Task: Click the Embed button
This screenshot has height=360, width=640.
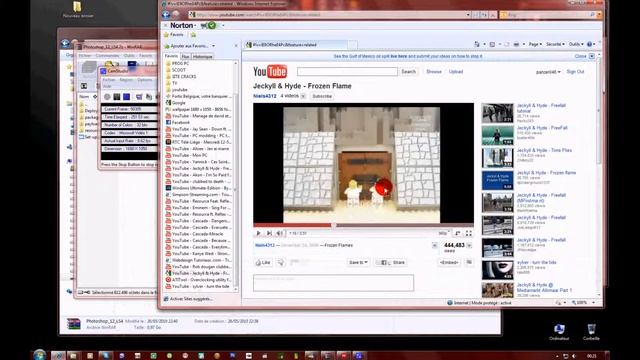Action: pyautogui.click(x=449, y=262)
